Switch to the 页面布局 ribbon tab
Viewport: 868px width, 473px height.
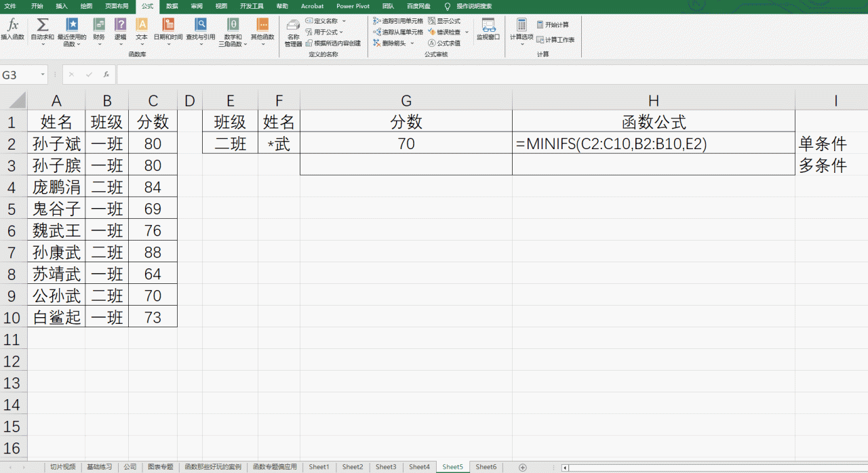pos(117,5)
